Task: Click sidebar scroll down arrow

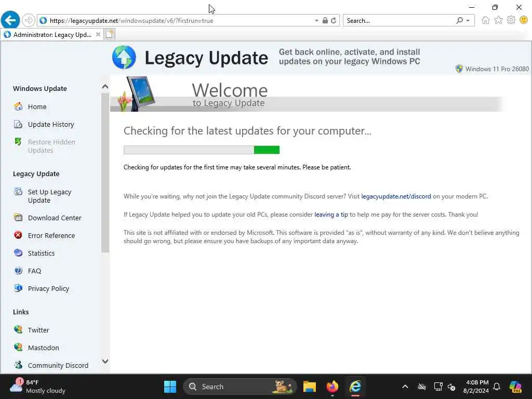Action: point(105,361)
